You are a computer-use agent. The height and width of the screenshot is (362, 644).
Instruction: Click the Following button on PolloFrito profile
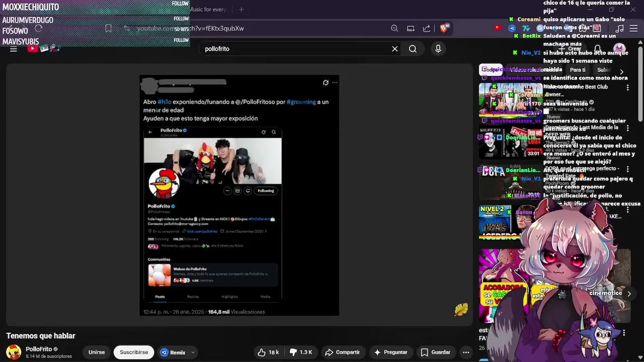[266, 191]
